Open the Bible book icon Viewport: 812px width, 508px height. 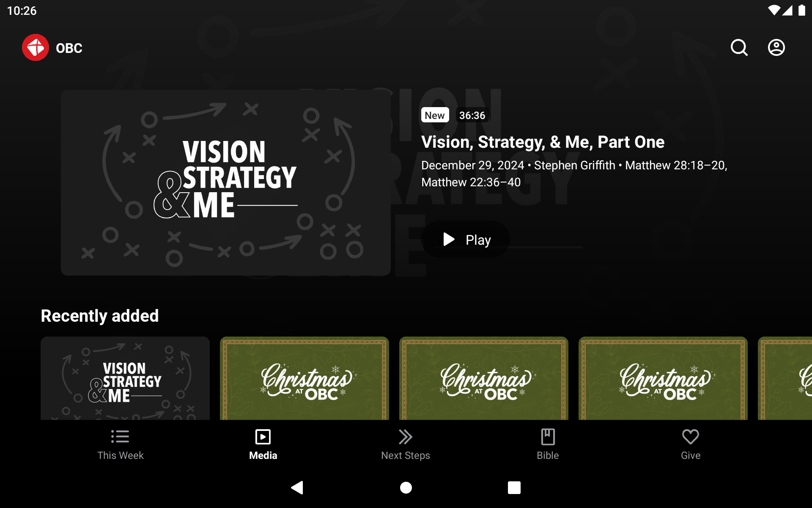548,436
